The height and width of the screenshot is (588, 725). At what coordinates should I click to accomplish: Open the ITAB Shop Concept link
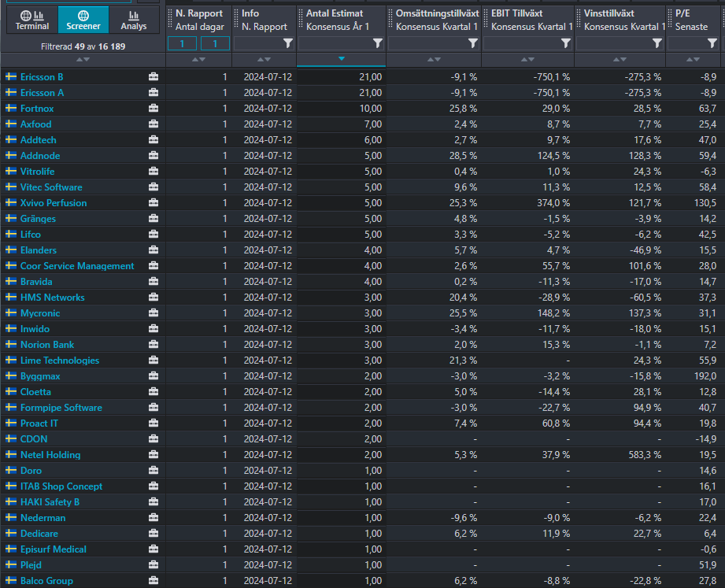click(x=61, y=486)
